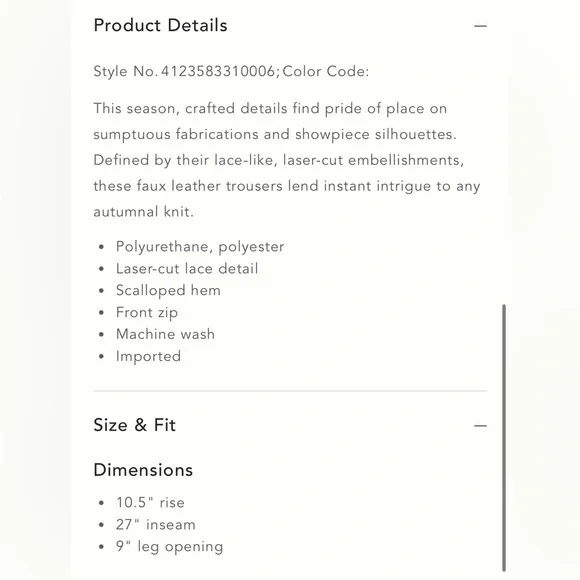Click the Style No. 4123583310006 text

[184, 71]
